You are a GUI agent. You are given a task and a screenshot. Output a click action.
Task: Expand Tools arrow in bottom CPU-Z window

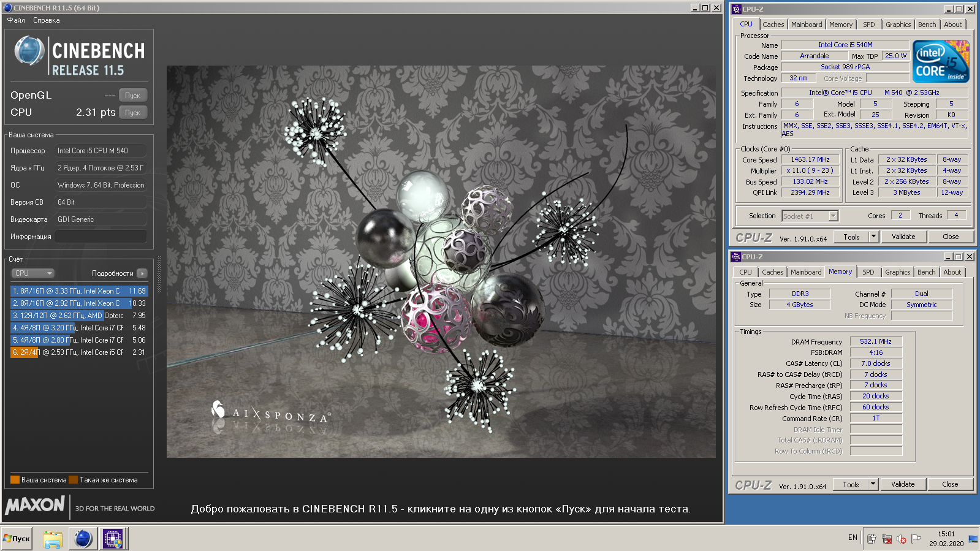point(873,485)
